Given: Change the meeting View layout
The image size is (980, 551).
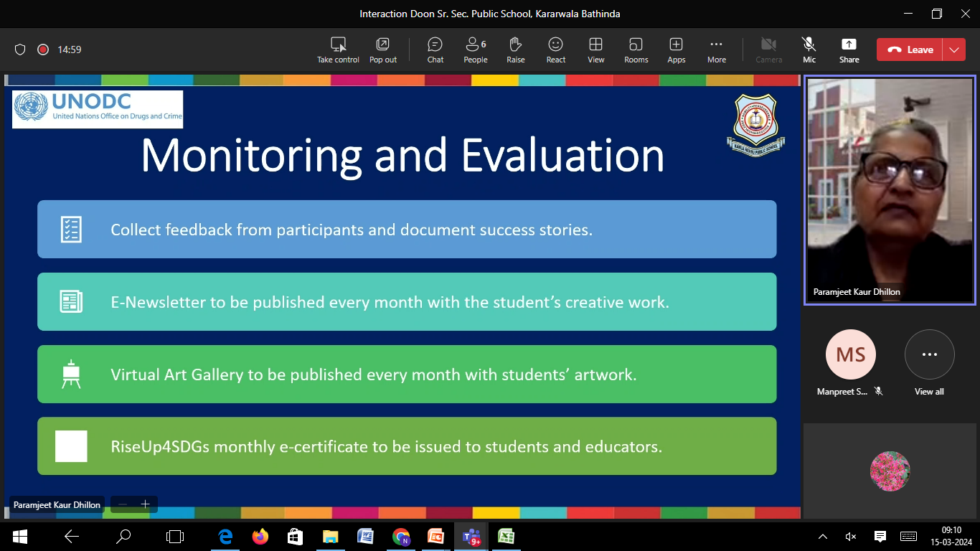Looking at the screenshot, I should tap(595, 50).
